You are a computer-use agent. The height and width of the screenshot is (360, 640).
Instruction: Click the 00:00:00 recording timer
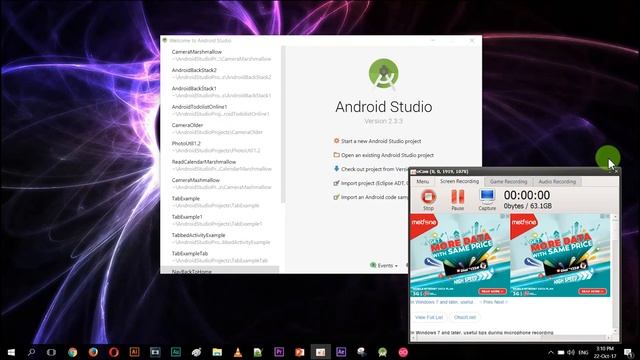click(527, 195)
